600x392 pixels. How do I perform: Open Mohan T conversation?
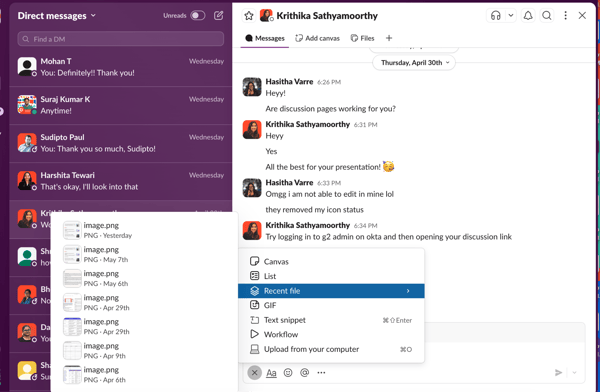click(121, 67)
